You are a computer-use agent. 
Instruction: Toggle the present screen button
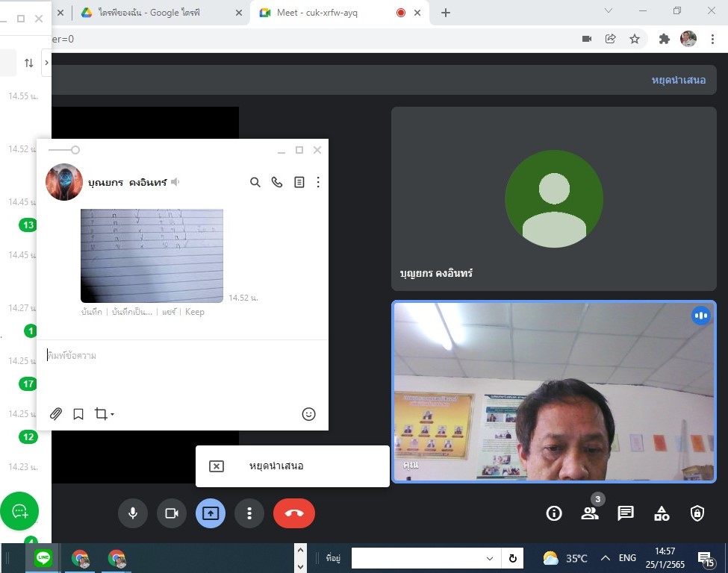211,513
